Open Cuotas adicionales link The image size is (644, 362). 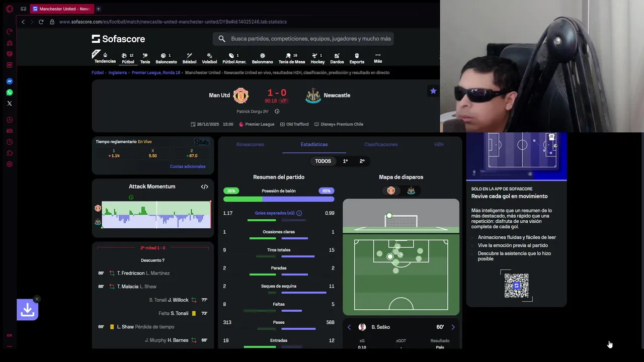(x=188, y=166)
